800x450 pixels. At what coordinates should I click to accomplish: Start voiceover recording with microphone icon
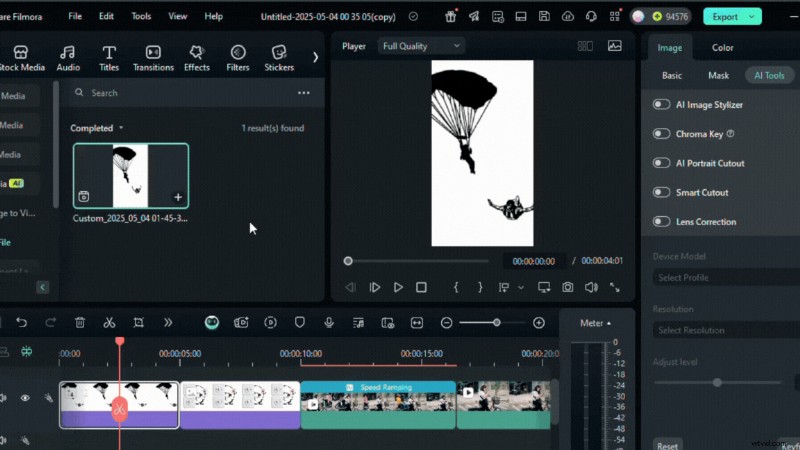pos(329,322)
